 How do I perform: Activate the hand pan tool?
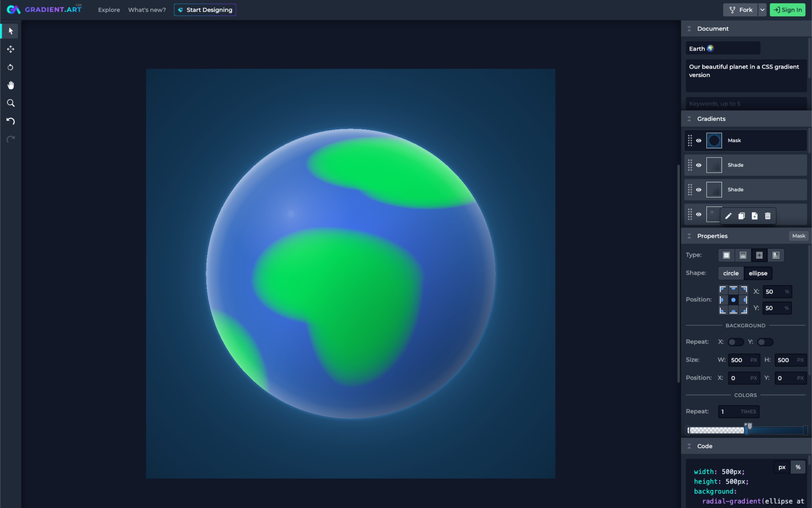(x=10, y=85)
